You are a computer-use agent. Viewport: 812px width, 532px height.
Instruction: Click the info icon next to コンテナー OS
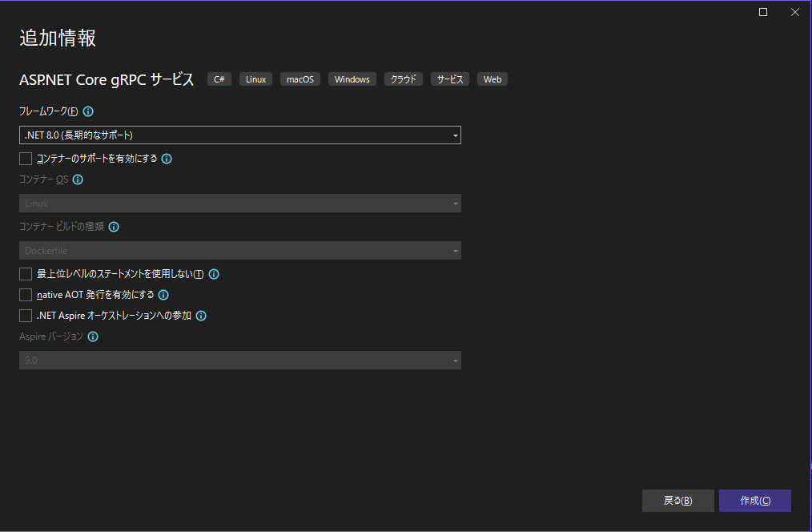coord(78,179)
